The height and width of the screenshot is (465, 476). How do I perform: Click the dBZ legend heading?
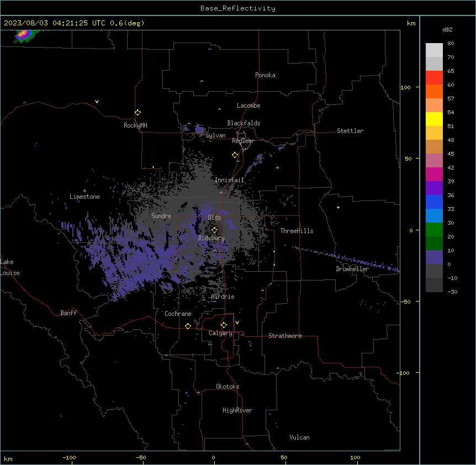tap(447, 29)
